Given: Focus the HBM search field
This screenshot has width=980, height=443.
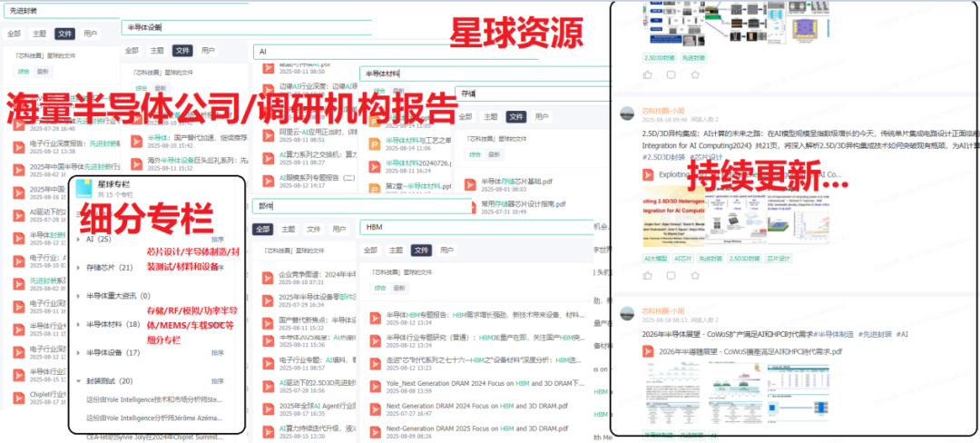Looking at the screenshot, I should point(476,228).
